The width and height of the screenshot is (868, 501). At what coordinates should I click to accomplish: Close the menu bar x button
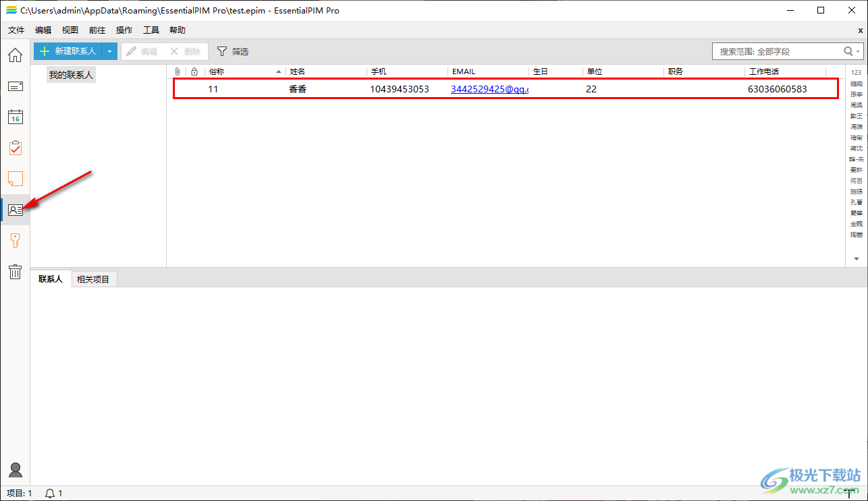pyautogui.click(x=861, y=30)
